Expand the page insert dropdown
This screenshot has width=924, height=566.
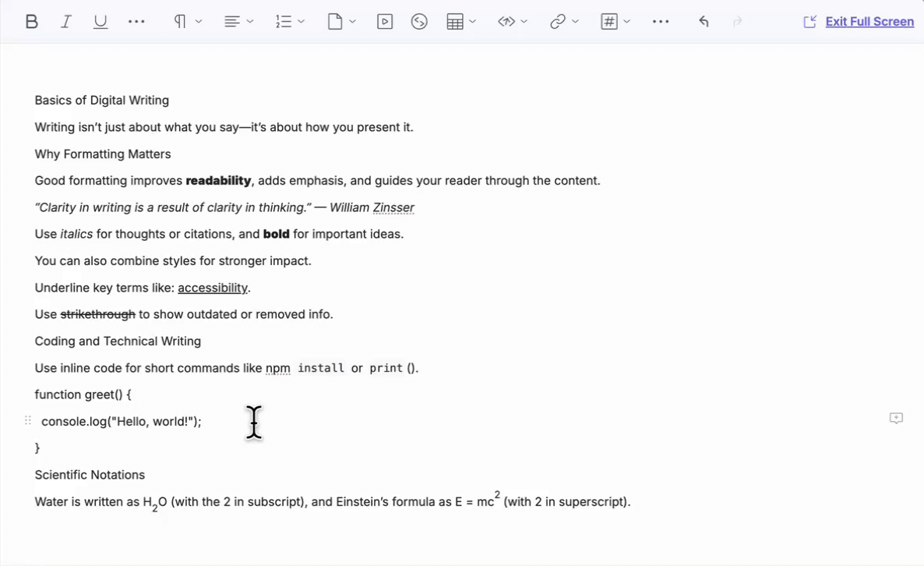tap(351, 21)
